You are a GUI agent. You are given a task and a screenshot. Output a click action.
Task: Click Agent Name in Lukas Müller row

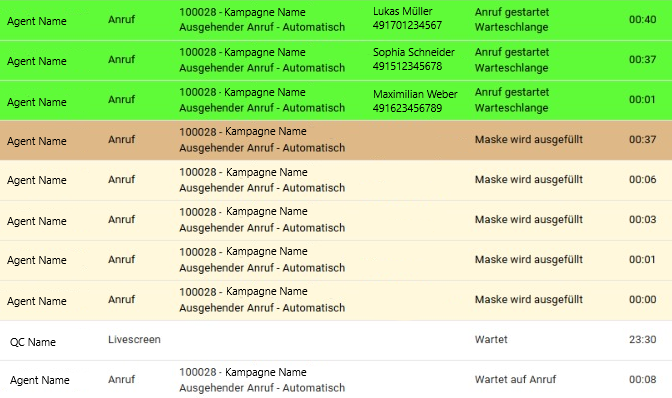pyautogui.click(x=37, y=21)
